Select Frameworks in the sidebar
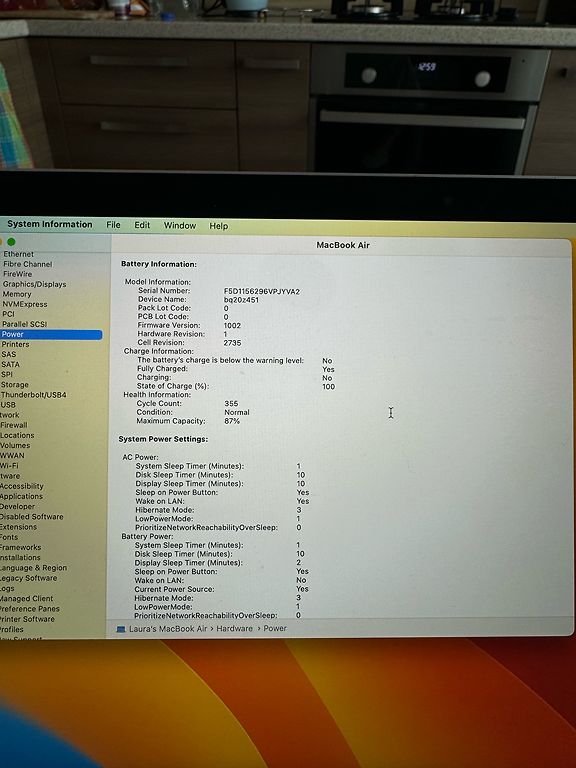The image size is (576, 768). pyautogui.click(x=21, y=548)
